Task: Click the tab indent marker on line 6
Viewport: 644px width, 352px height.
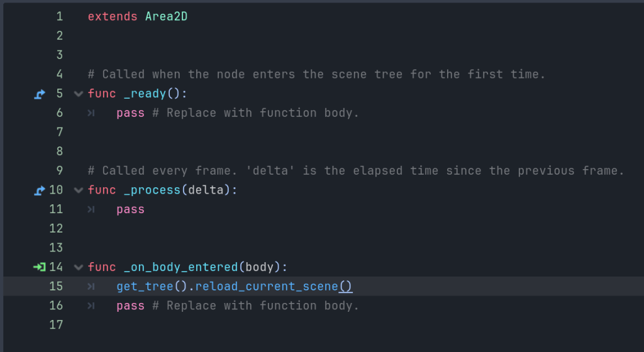Action: tap(91, 113)
